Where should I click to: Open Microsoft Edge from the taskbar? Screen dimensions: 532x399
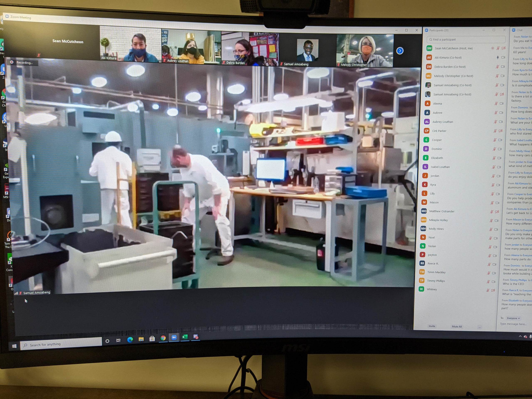(130, 339)
